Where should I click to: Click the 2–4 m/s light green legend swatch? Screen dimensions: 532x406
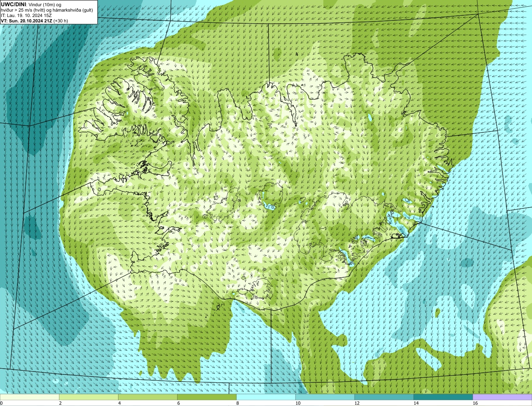(x=89, y=397)
